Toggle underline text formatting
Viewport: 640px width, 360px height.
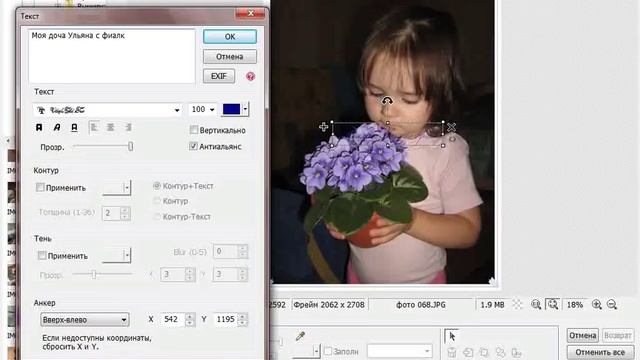74,127
